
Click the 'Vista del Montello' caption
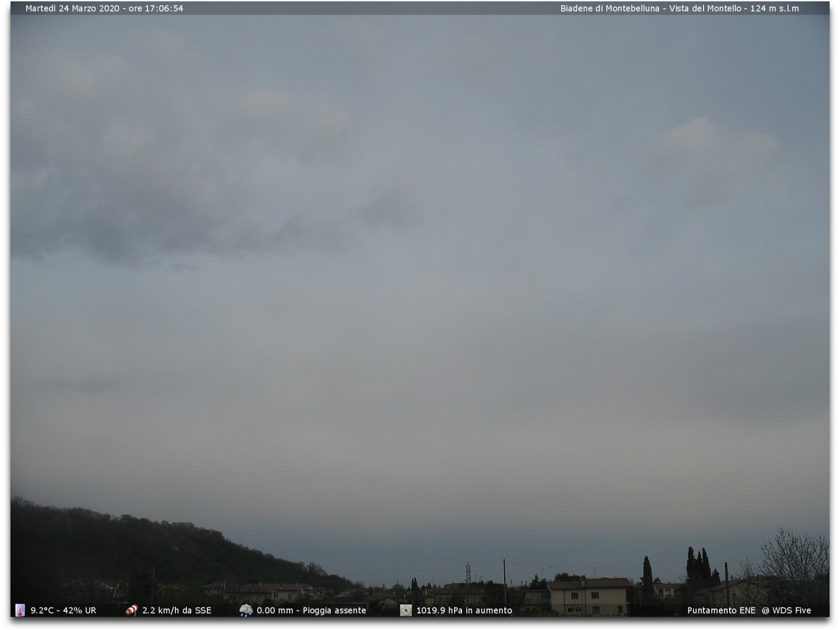(x=705, y=8)
